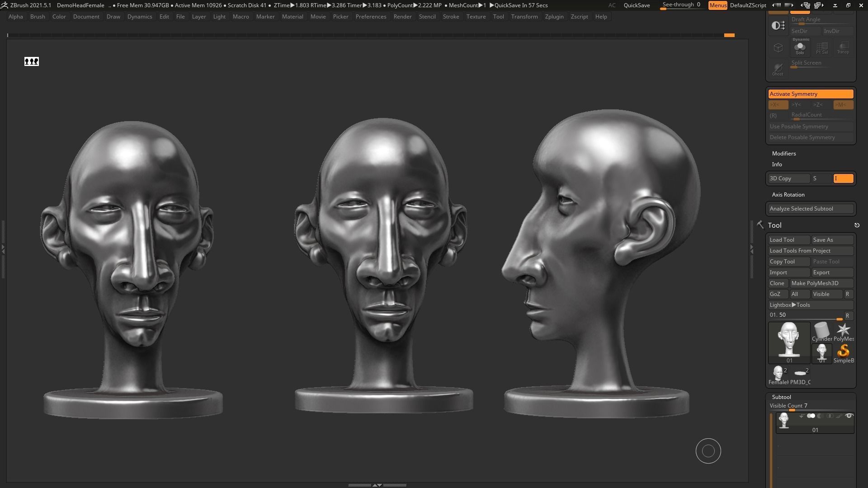
Task: Collapse the Subtool section
Action: point(781,397)
